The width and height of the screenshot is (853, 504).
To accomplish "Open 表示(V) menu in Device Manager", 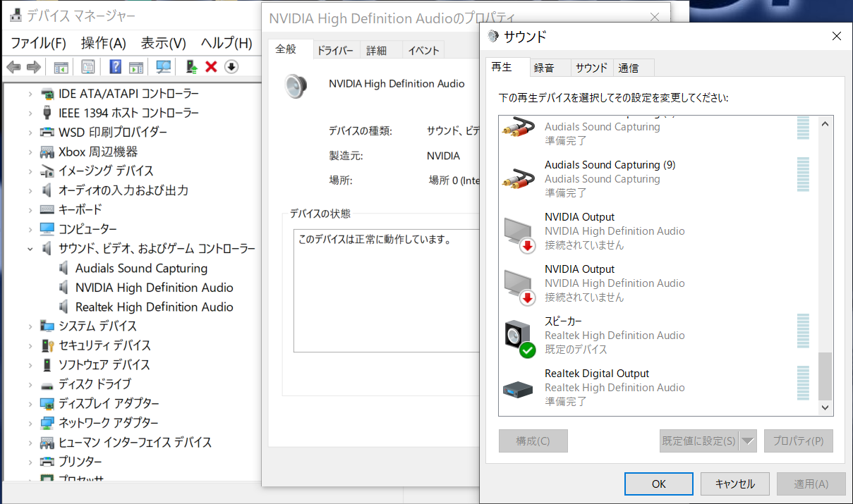I will 164,44.
